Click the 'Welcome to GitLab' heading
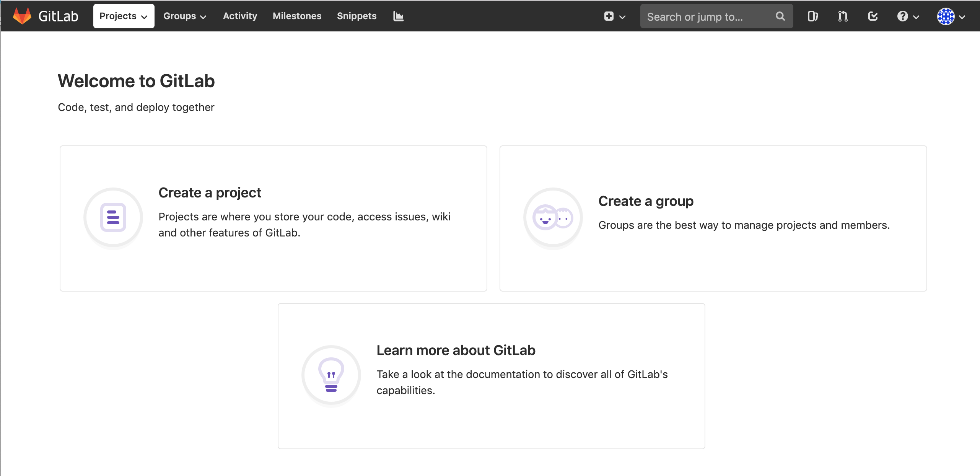The height and width of the screenshot is (476, 980). click(136, 81)
